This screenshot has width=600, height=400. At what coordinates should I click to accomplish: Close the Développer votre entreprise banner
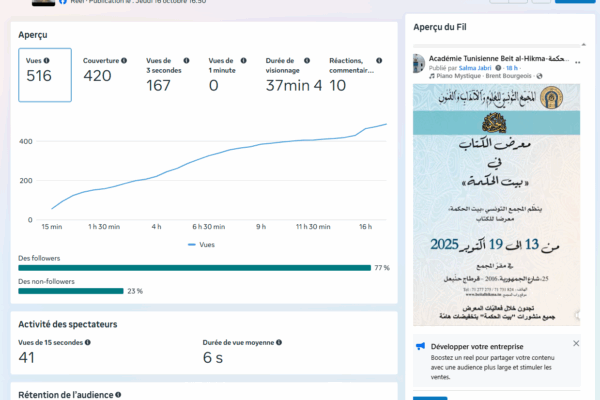coord(575,343)
